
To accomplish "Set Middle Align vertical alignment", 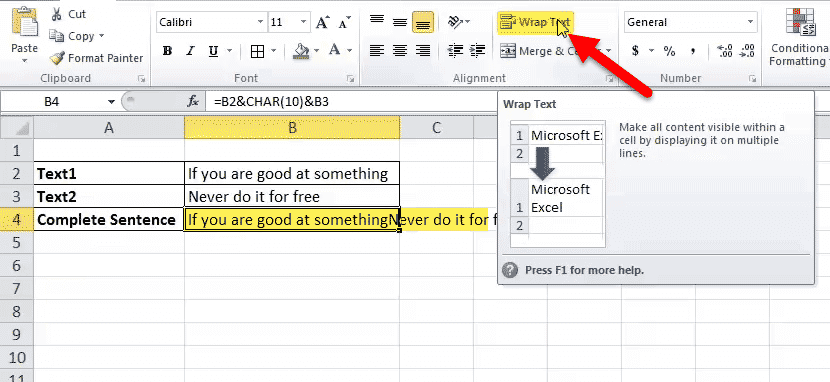I will click(400, 22).
